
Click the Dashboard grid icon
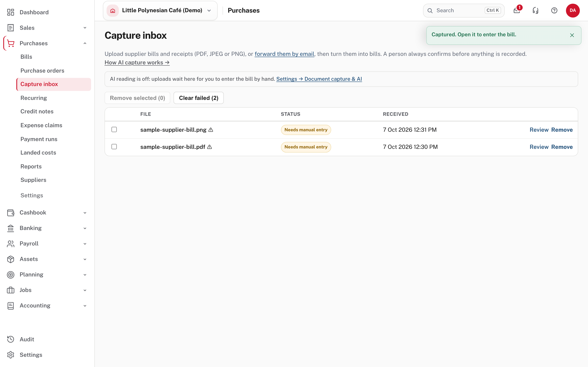(10, 12)
